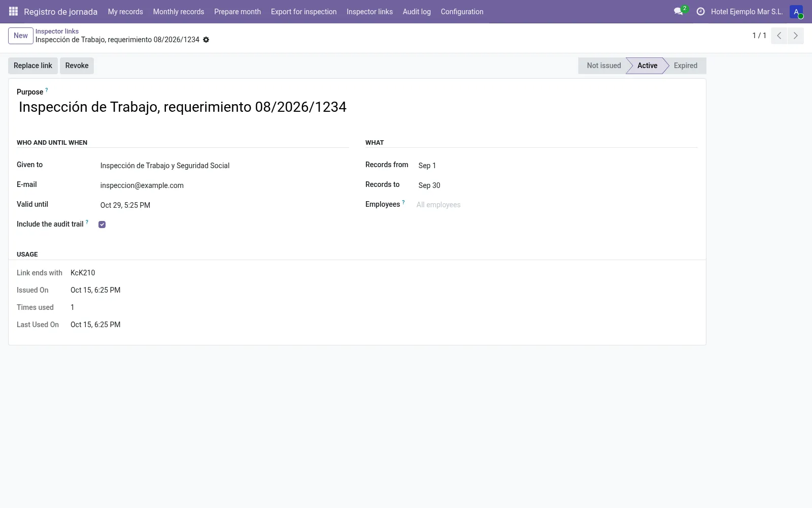Open the user avatar menu
This screenshot has height=508, width=812.
[x=796, y=12]
